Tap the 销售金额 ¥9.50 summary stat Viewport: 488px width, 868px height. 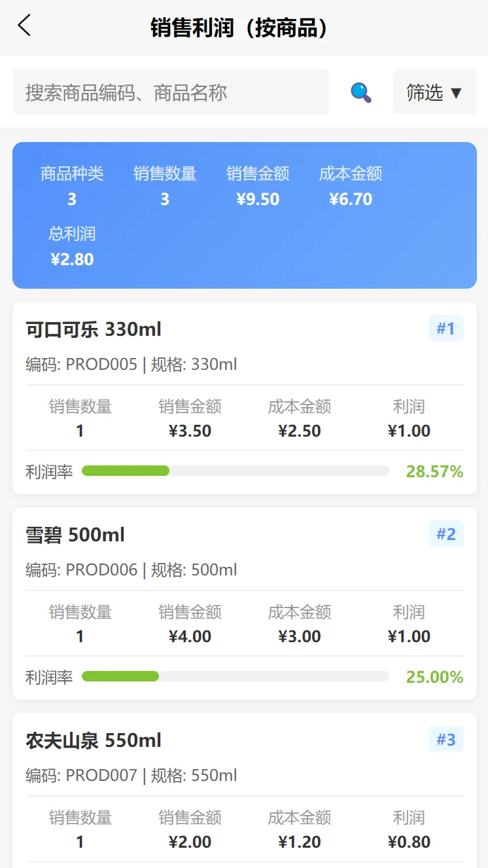pos(258,187)
